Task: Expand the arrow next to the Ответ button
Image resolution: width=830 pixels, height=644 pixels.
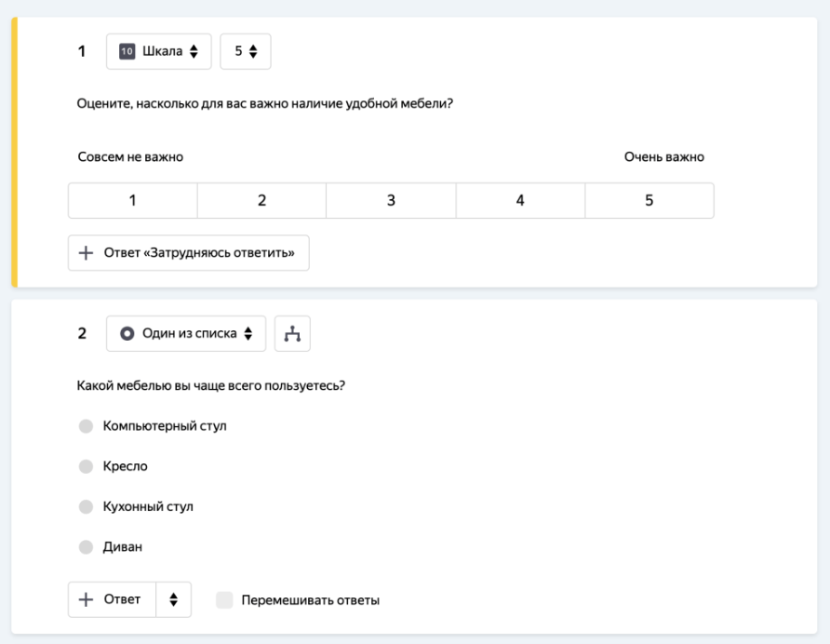Action: coord(174,599)
